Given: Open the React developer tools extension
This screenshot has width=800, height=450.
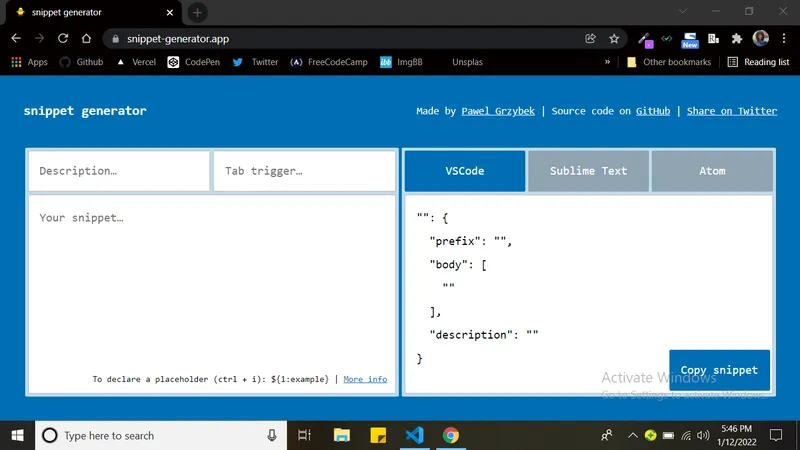Looking at the screenshot, I should coord(713,39).
